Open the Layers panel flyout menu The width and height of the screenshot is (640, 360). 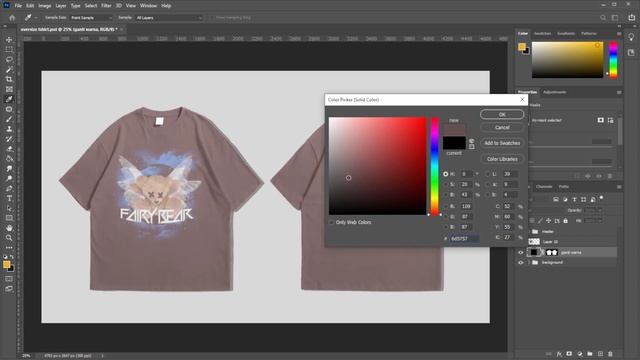pos(619,187)
